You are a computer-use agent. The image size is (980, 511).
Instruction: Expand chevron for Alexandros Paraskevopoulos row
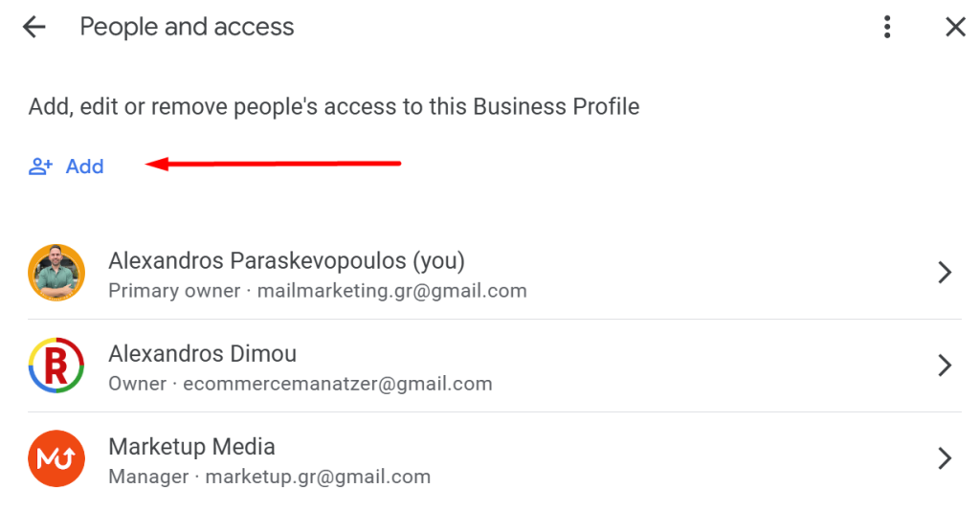tap(945, 273)
